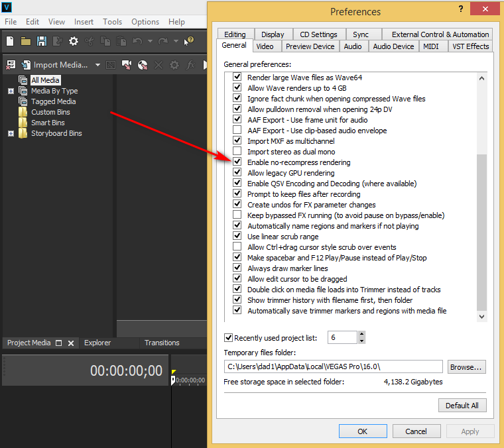This screenshot has height=448, width=504.
Task: Click the VEGAS logo icon in title bar
Action: (7, 7)
